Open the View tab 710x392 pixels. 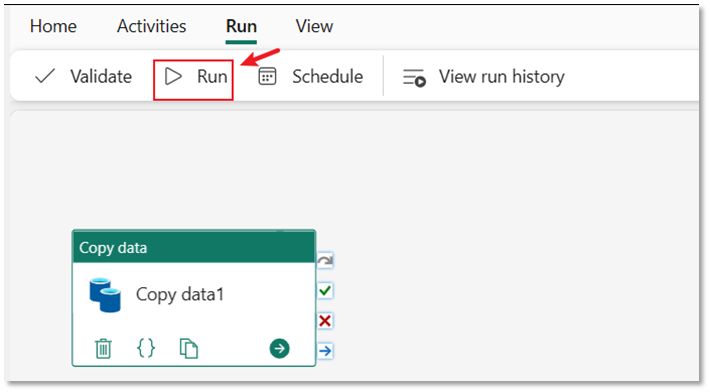314,26
